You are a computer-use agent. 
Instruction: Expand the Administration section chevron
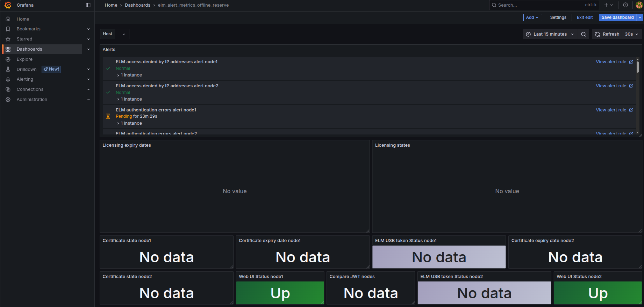click(x=88, y=100)
